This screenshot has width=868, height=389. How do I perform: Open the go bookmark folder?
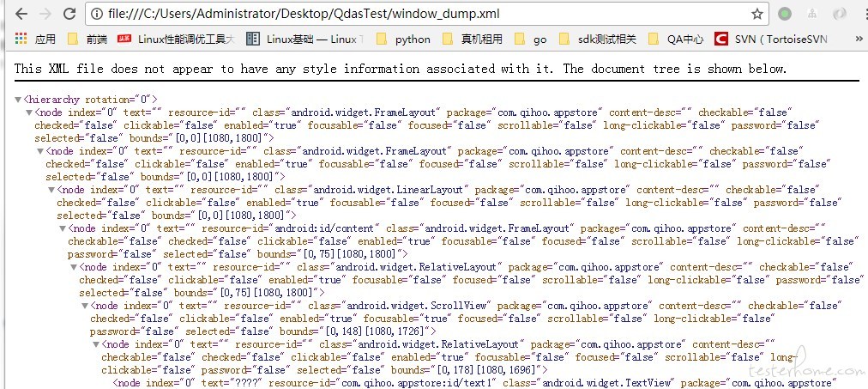pos(530,39)
